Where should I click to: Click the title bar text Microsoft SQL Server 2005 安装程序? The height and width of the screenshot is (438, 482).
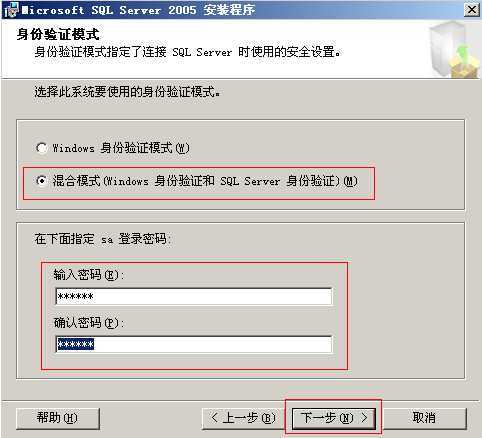point(139,10)
